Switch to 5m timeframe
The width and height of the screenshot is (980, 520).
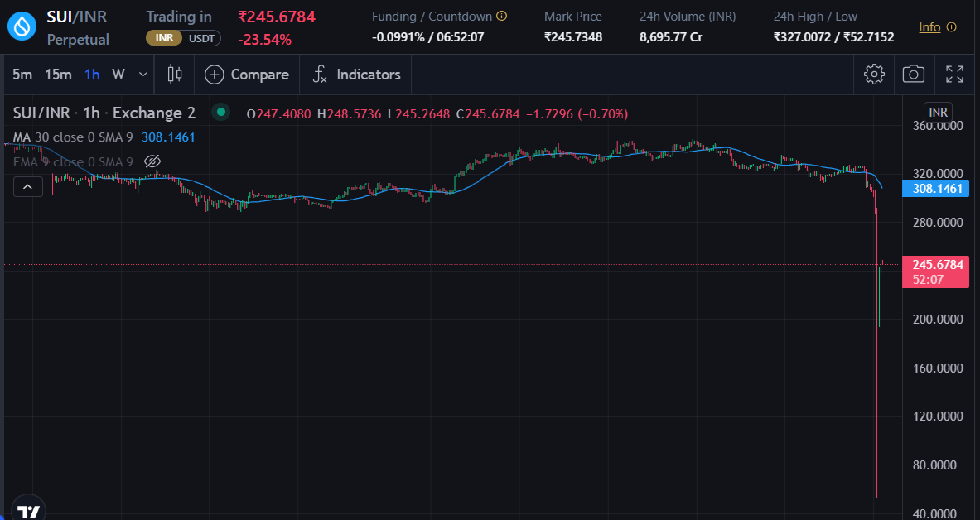(22, 75)
